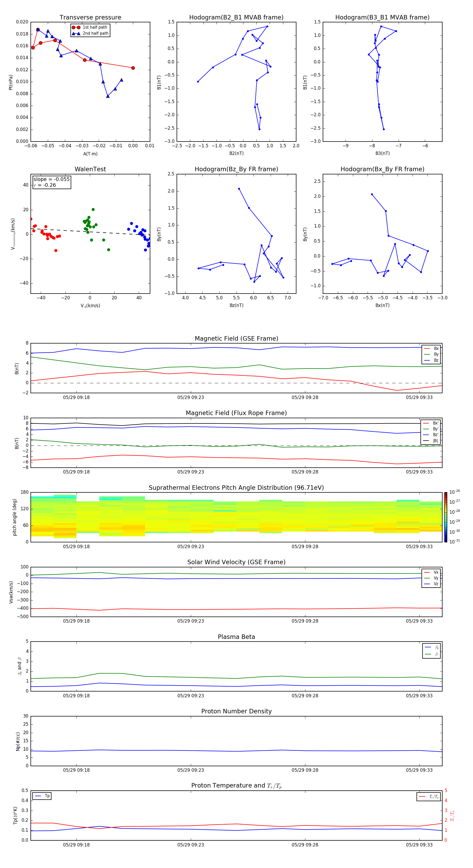Click the 'Transverse pressure' plot title
Viewport: 473px width, 868px height.
tap(90, 17)
